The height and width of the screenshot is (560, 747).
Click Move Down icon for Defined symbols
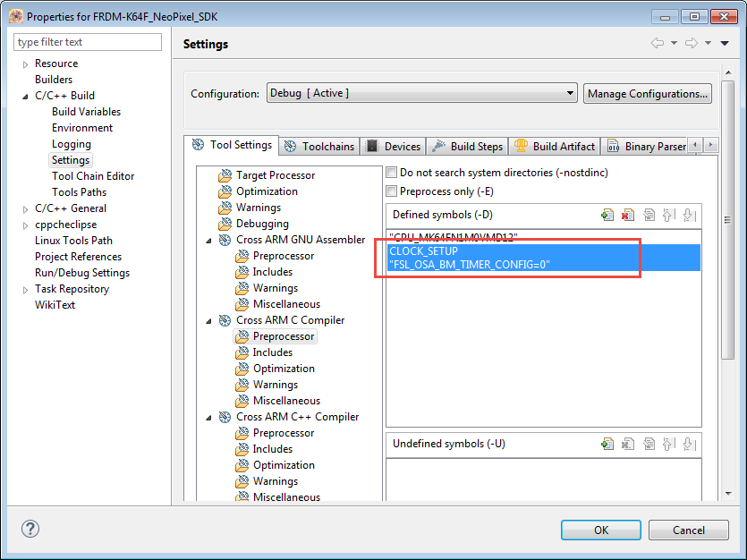click(689, 215)
